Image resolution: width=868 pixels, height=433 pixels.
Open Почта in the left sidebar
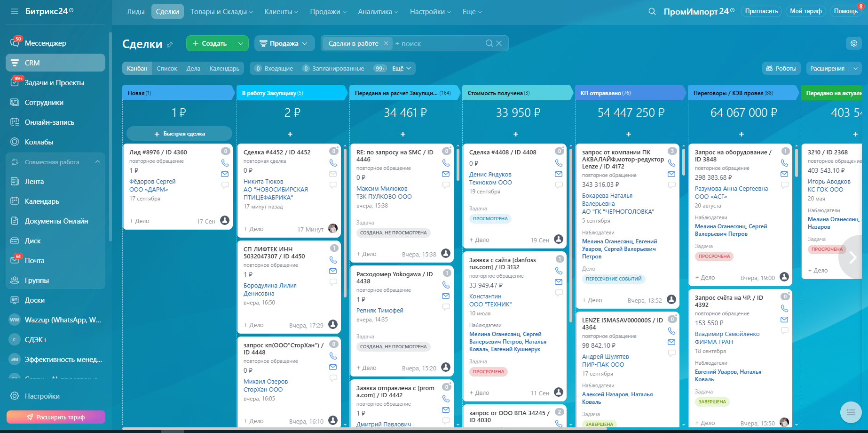click(34, 261)
